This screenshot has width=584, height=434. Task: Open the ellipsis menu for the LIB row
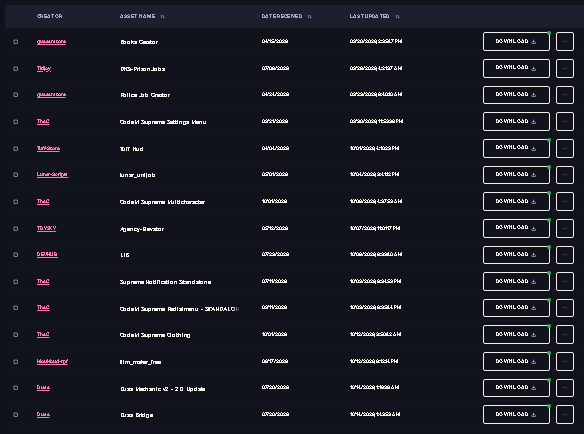[x=565, y=255]
